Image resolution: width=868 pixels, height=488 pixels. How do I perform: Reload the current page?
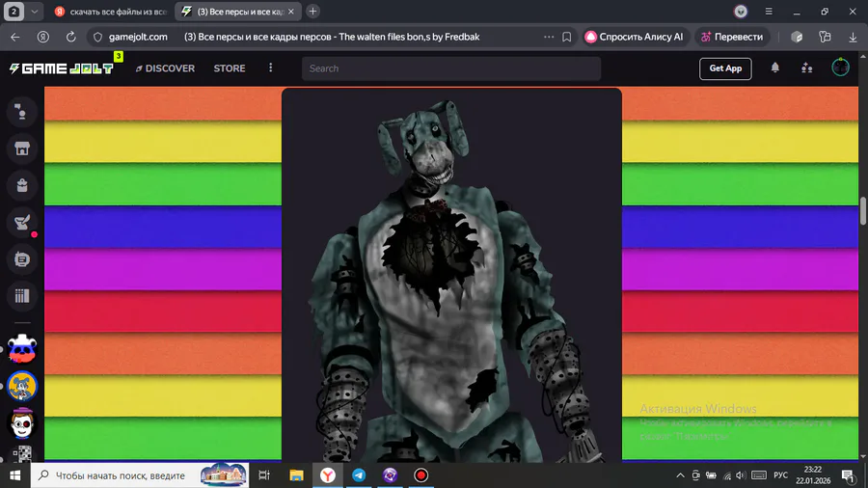point(70,37)
